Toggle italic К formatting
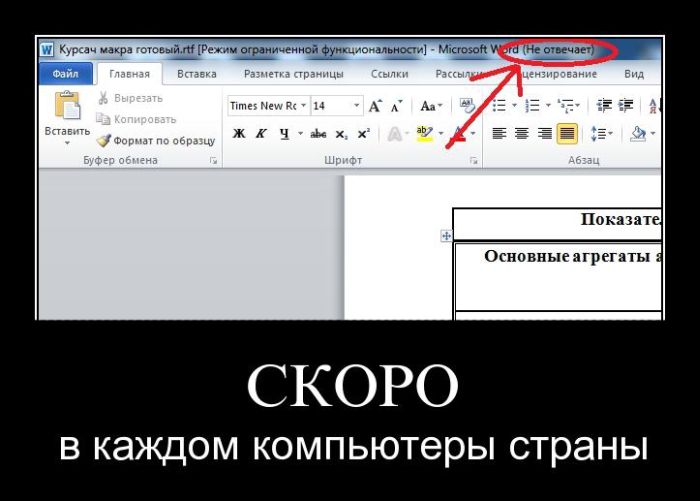The height and width of the screenshot is (501, 700). tap(262, 133)
